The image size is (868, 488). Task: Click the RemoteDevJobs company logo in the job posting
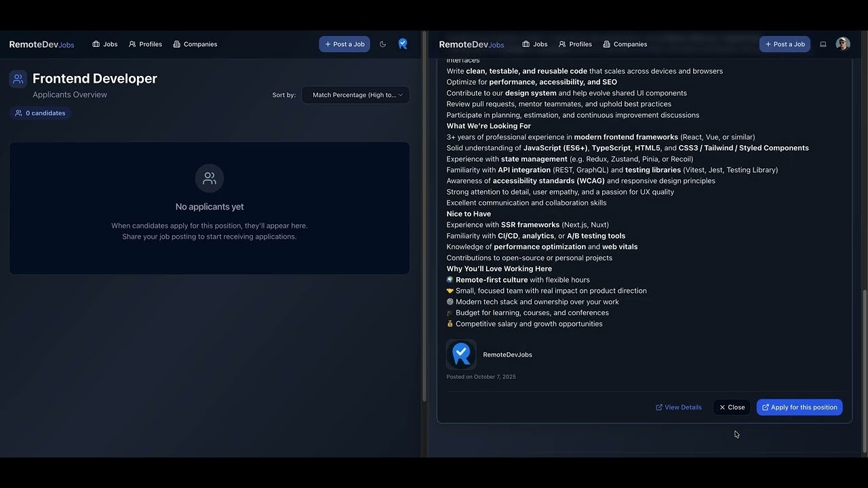click(x=461, y=354)
